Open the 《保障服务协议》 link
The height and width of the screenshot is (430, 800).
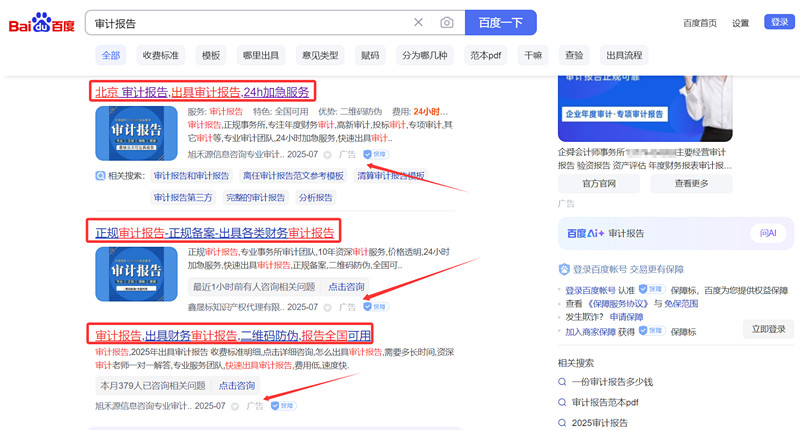coord(618,303)
